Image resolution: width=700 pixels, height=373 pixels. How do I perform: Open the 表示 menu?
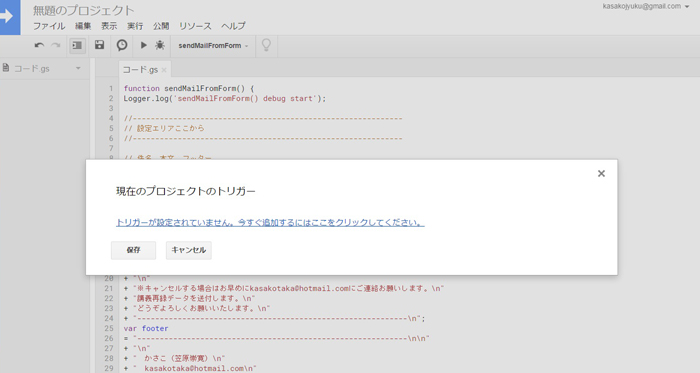click(109, 26)
